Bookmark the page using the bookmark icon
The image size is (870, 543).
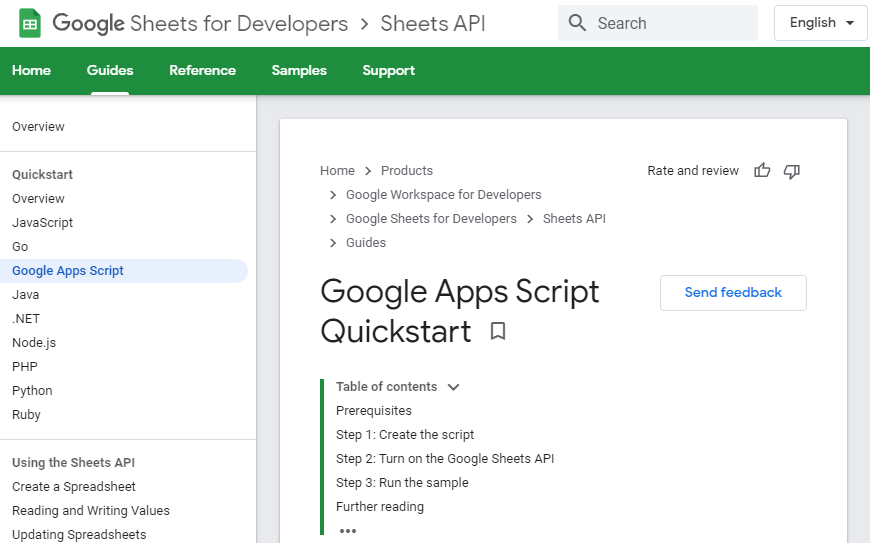[498, 331]
